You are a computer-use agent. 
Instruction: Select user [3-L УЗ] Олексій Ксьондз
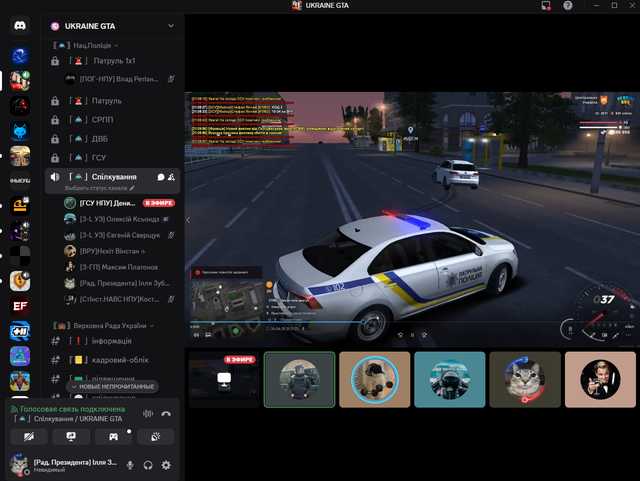pos(120,219)
